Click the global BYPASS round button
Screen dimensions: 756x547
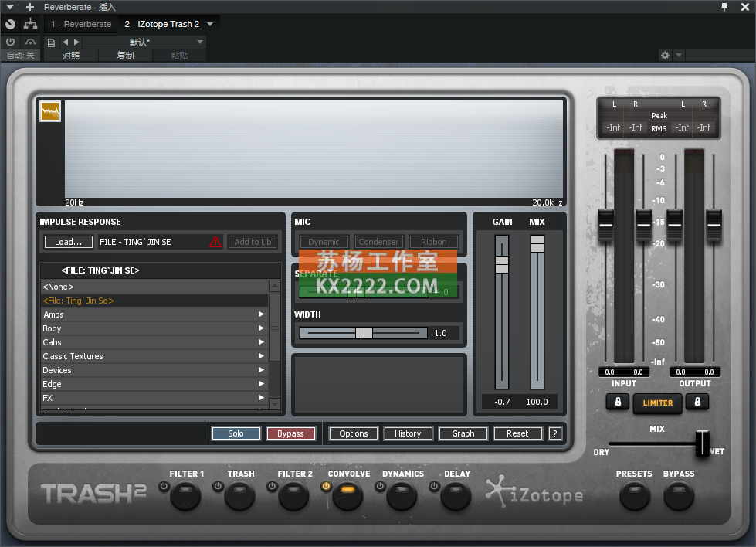point(679,497)
